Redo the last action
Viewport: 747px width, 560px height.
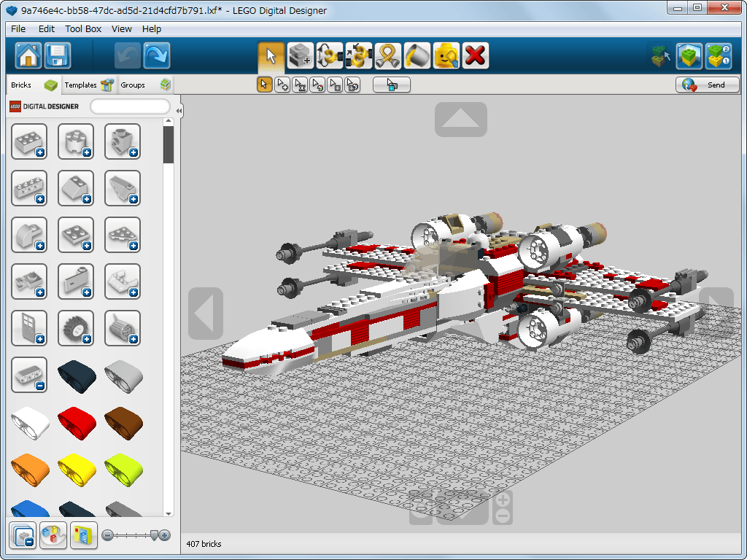tap(157, 55)
